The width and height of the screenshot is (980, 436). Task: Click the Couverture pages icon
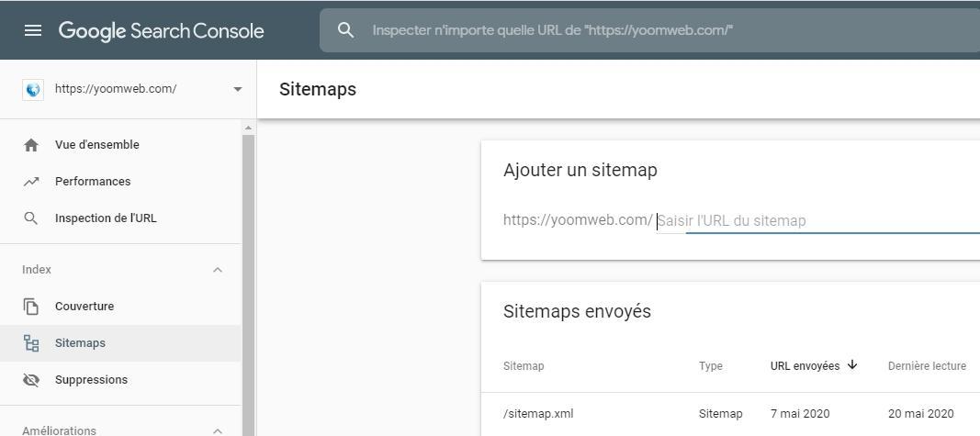click(31, 307)
